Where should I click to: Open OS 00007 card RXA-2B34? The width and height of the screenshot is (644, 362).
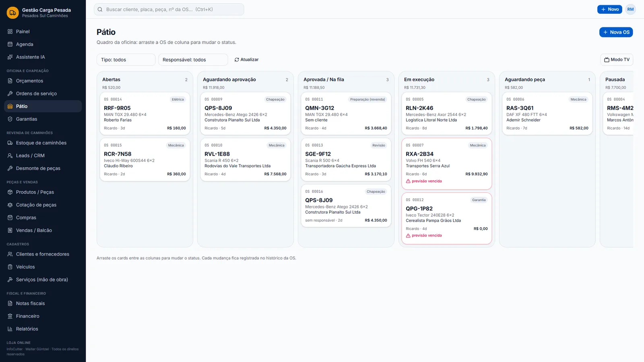pyautogui.click(x=447, y=164)
